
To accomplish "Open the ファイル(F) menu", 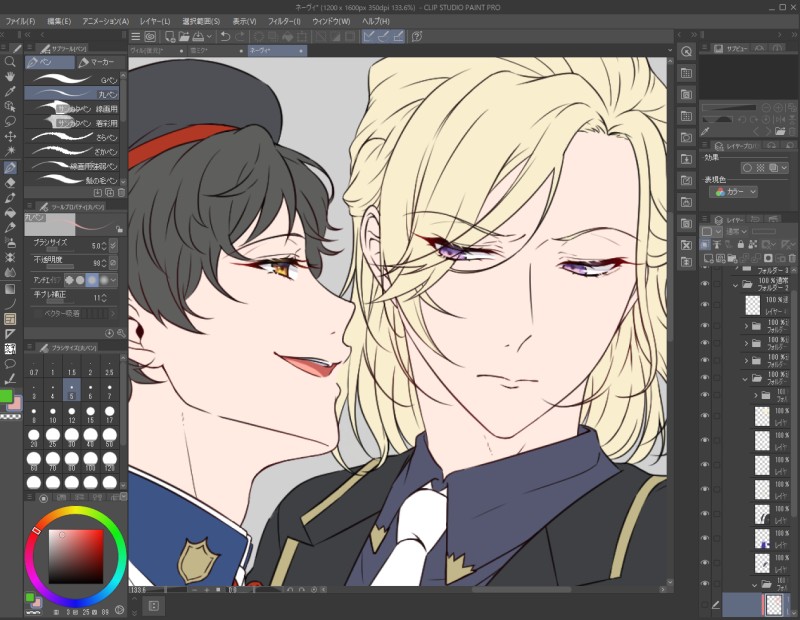I will click(x=20, y=21).
